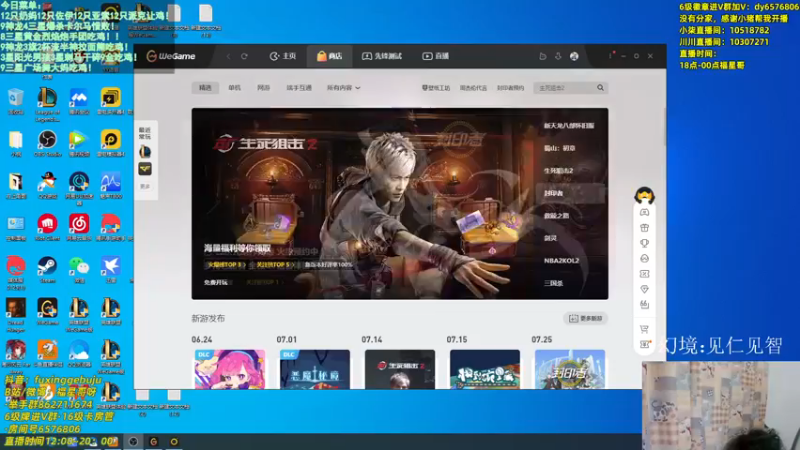Open the 07.01 DLC game thumbnail
Screen dimensions: 800x450
coord(315,369)
